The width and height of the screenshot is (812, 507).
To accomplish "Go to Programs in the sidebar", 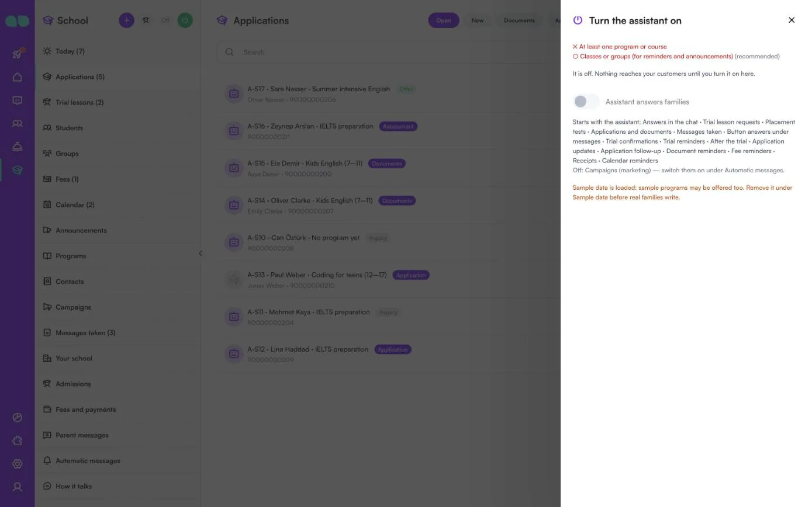I will [118, 256].
